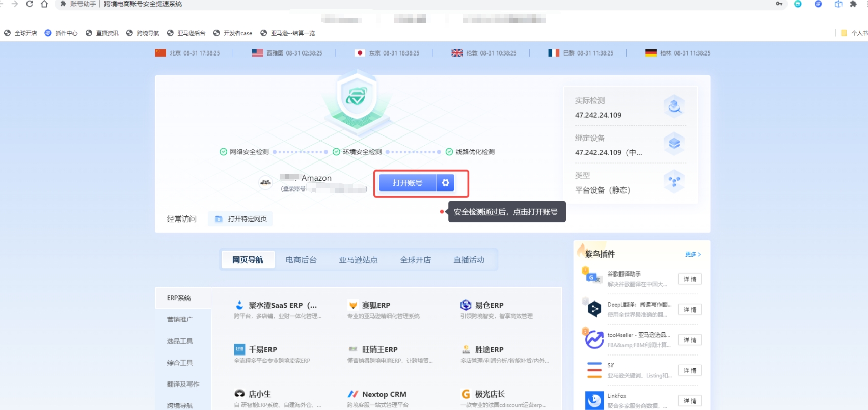Open the 千易ERP icon
The width and height of the screenshot is (868, 410).
click(239, 349)
